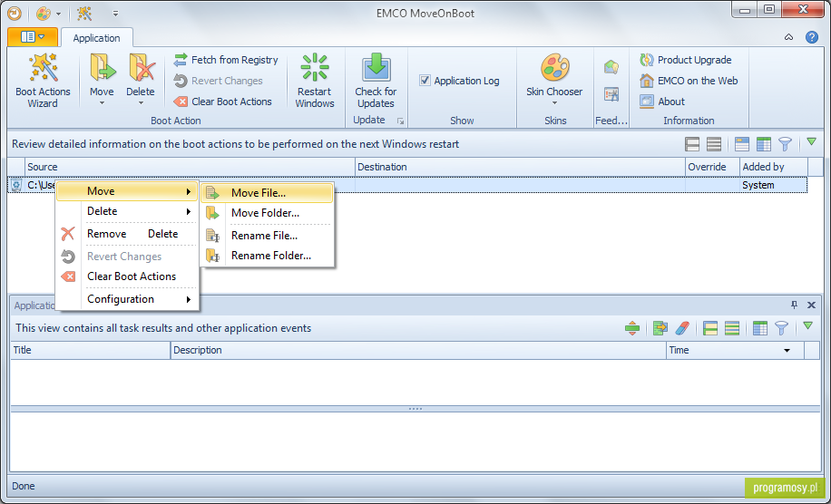Choose Move File... from the submenu

[267, 193]
